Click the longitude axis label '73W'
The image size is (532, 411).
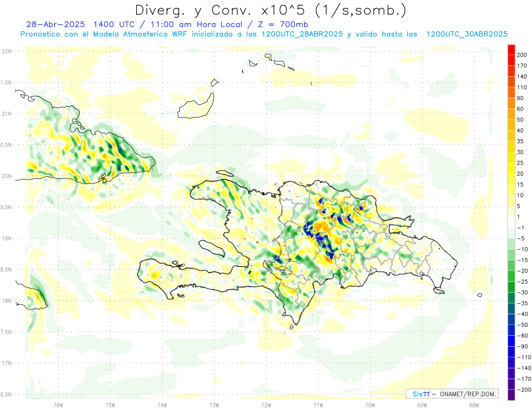tap(214, 405)
